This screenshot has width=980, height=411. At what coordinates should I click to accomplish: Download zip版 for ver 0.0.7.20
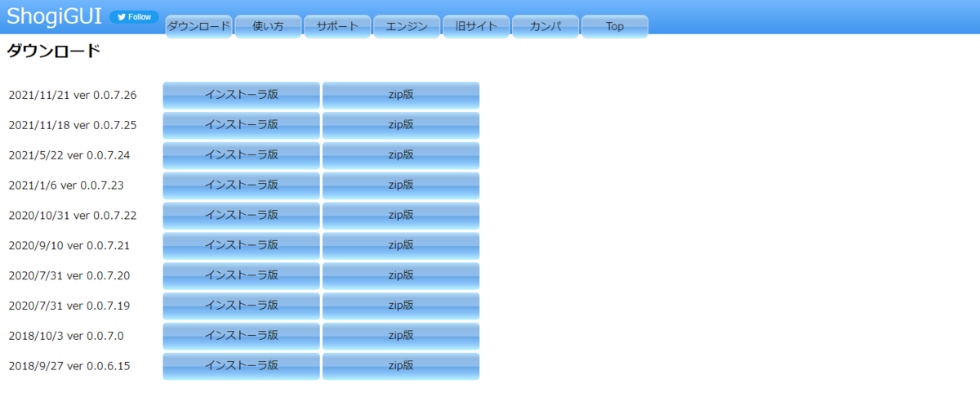pos(401,275)
